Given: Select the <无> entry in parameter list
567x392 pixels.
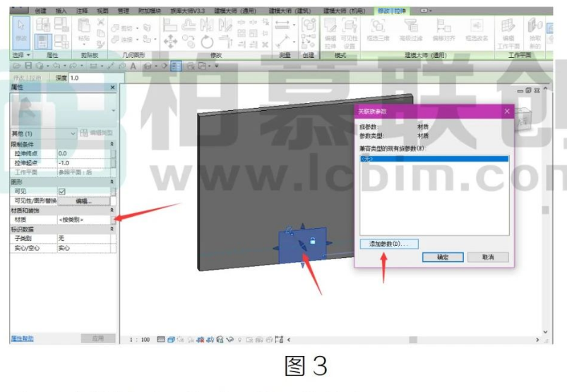Looking at the screenshot, I should tap(434, 159).
